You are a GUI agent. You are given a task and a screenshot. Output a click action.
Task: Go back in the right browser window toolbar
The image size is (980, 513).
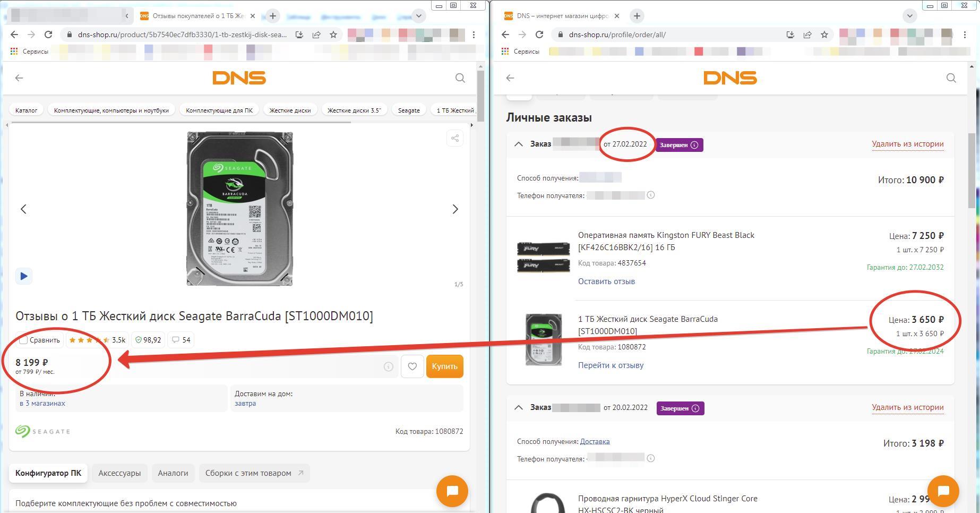pos(505,35)
